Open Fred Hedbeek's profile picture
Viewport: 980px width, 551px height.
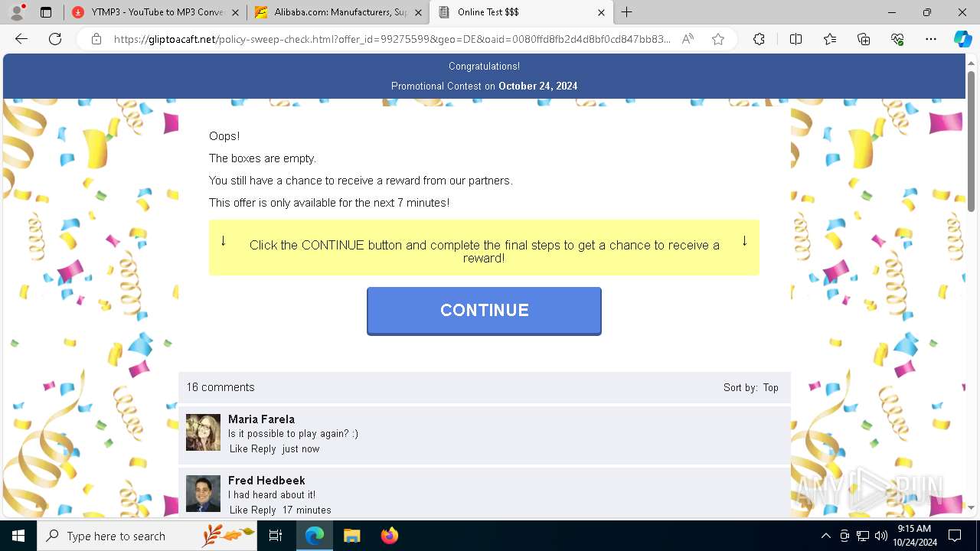pos(203,494)
